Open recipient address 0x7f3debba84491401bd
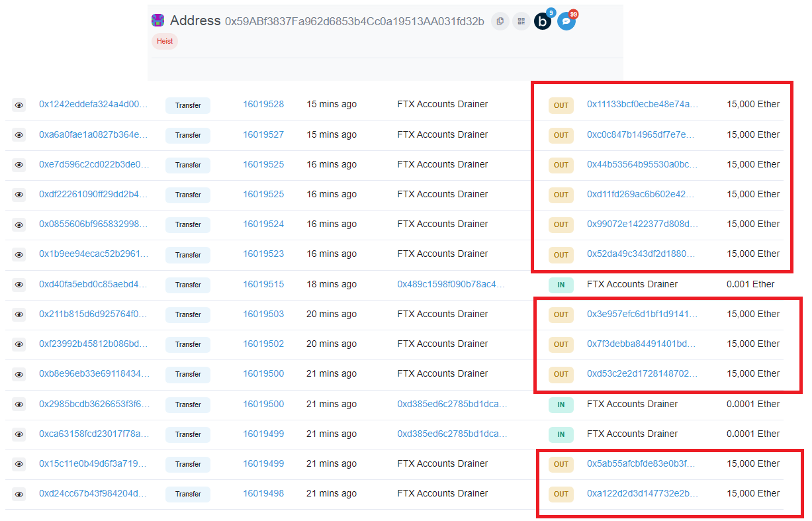The image size is (812, 521). (x=643, y=344)
